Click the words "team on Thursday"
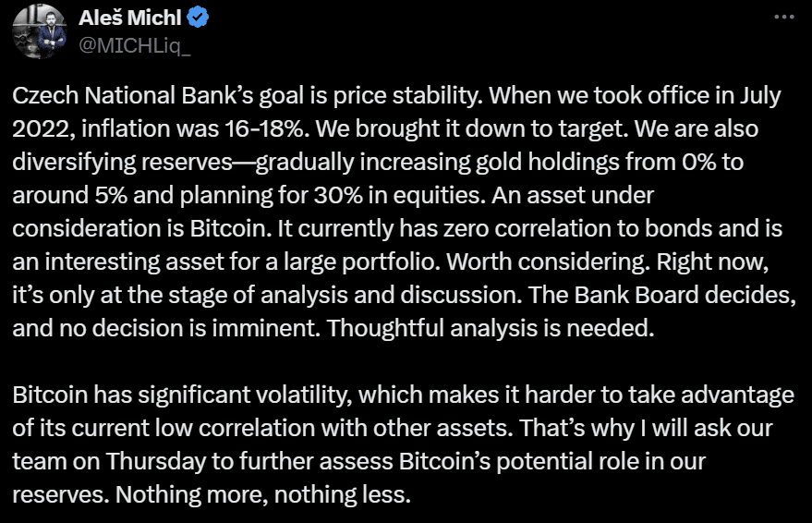The width and height of the screenshot is (812, 523). (x=109, y=461)
